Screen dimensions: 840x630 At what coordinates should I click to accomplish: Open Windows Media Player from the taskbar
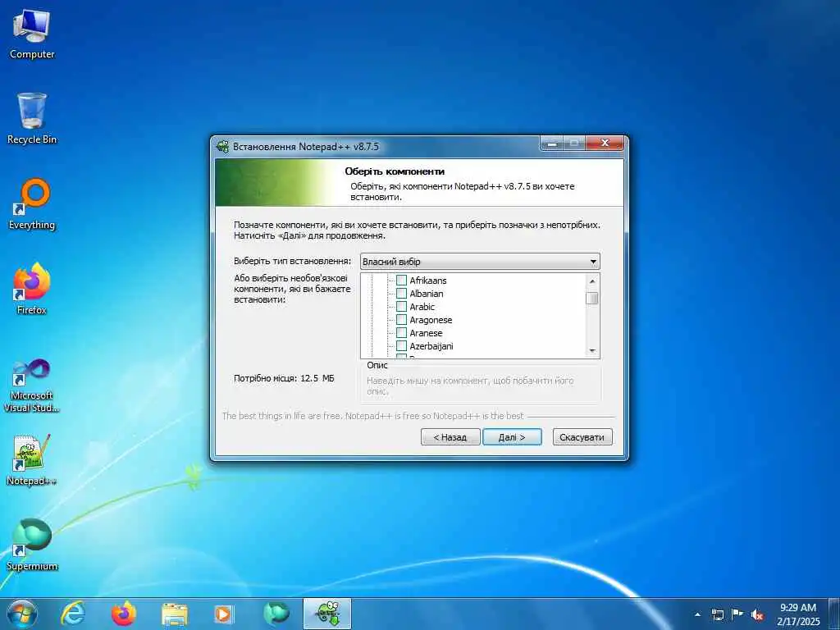tap(223, 614)
